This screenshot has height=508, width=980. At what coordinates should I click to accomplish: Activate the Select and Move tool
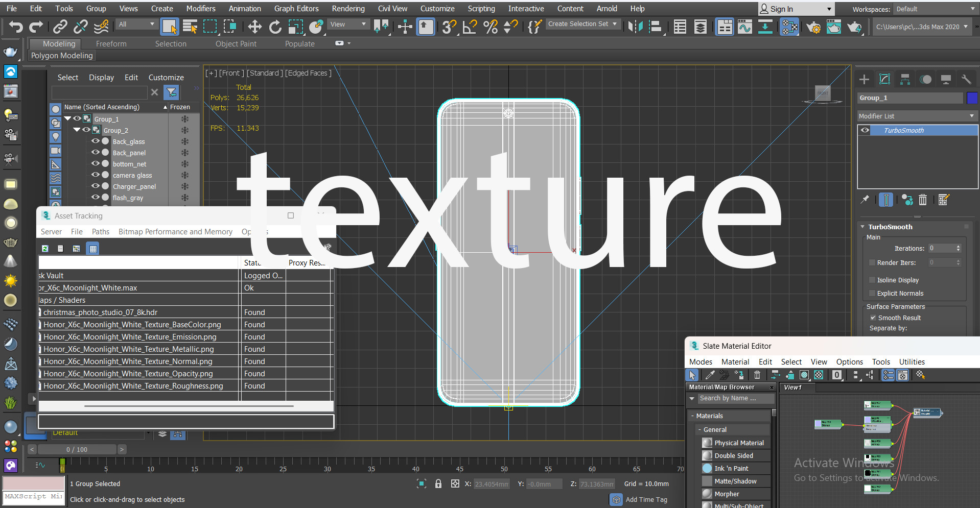coord(254,27)
